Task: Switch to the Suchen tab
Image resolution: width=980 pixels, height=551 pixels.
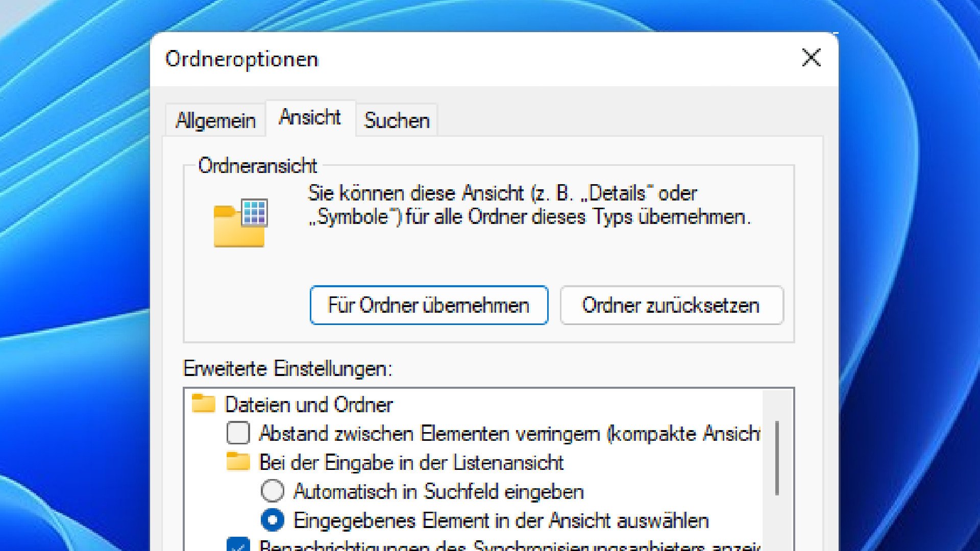Action: point(396,120)
